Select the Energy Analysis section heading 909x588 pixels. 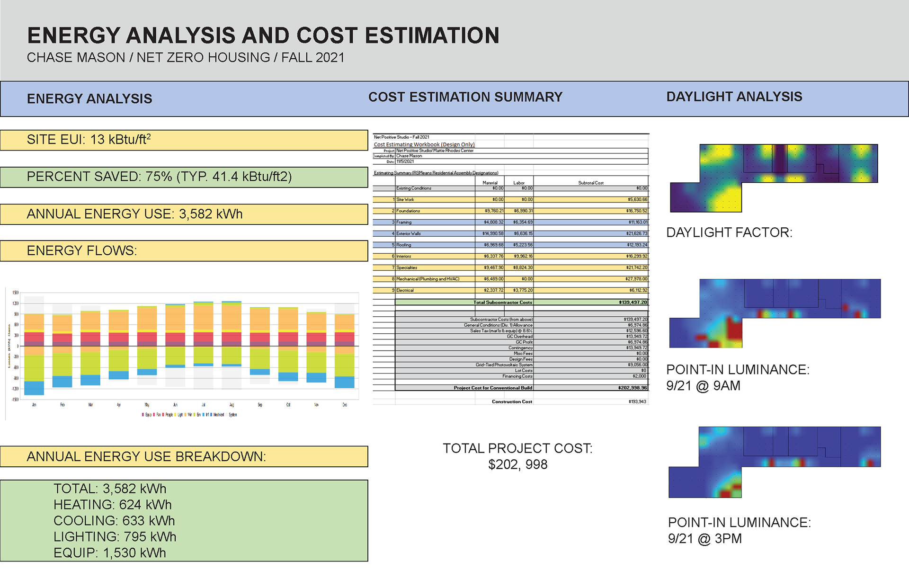tap(89, 98)
